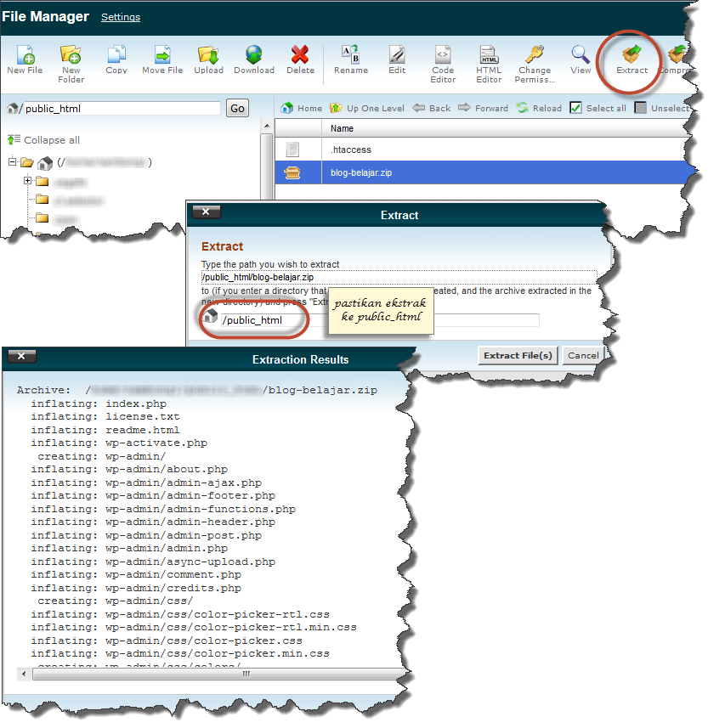Viewport: 708px width, 728px height.
Task: Expand the first folder tree node
Action: (27, 181)
